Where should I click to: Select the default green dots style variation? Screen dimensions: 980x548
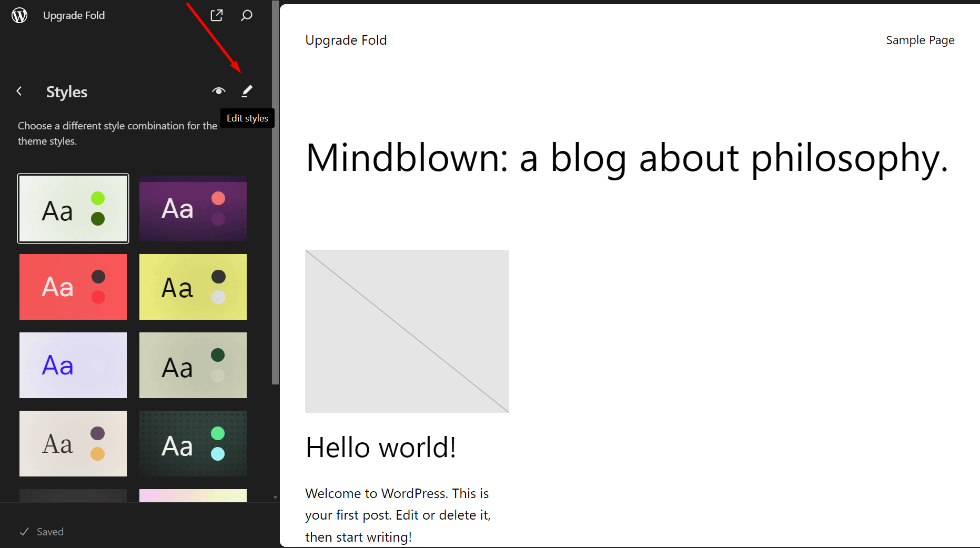coord(73,208)
